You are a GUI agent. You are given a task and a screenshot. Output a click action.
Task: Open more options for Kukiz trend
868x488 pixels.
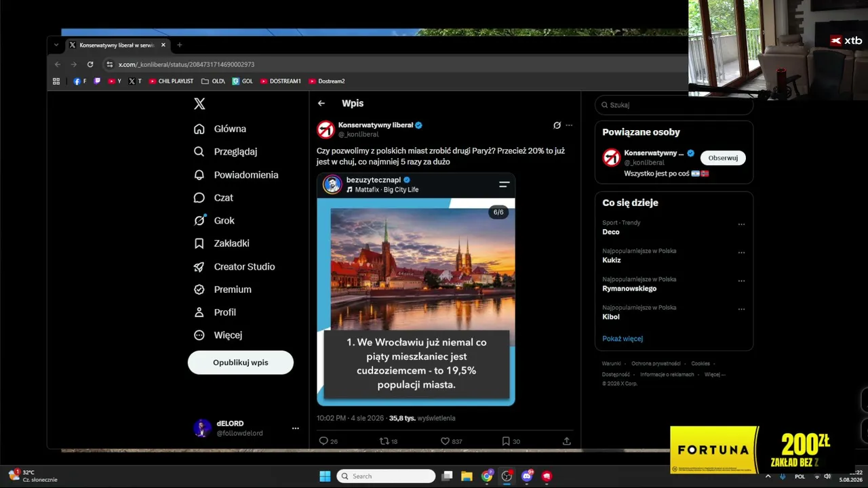point(741,253)
